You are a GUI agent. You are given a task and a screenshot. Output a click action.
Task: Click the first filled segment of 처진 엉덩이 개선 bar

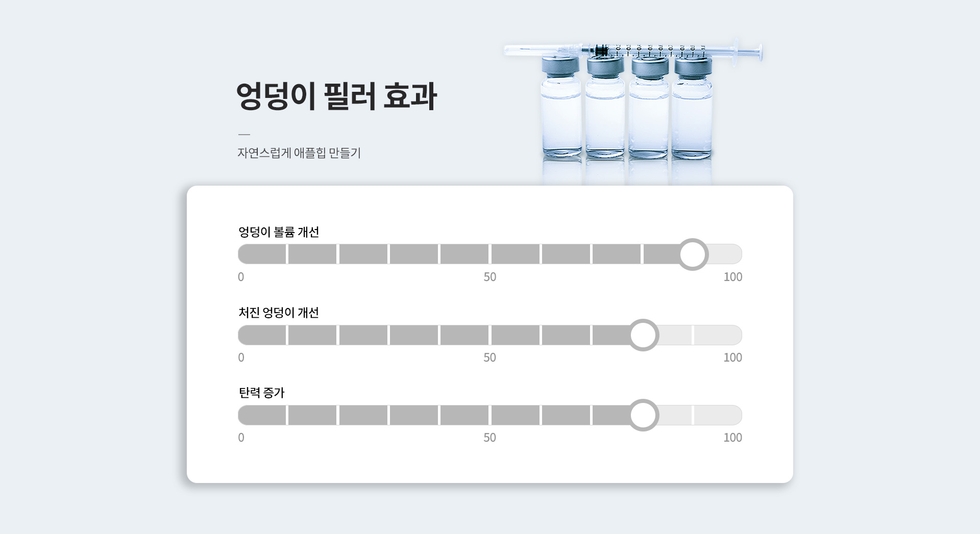[262, 335]
